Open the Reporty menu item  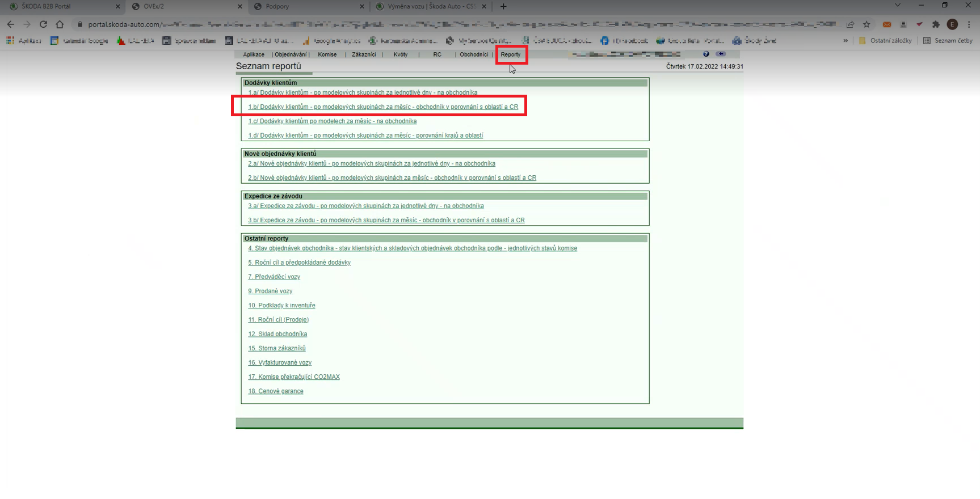click(511, 54)
